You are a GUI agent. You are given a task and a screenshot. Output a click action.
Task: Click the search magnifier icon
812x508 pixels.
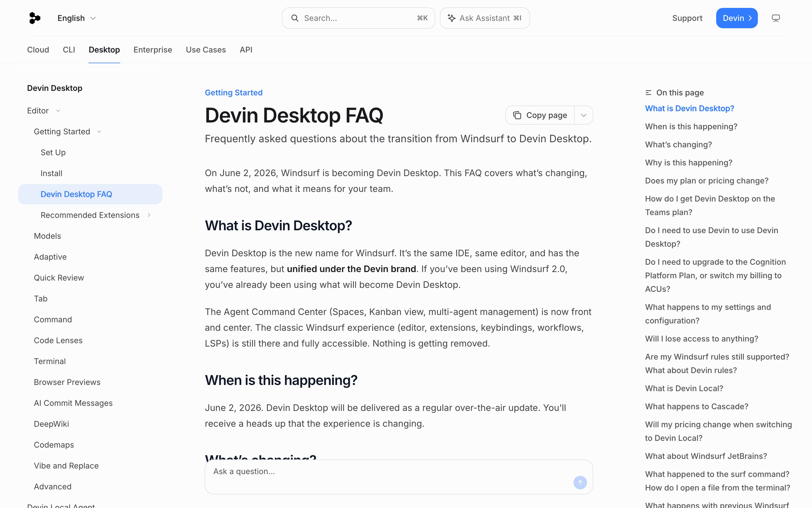pyautogui.click(x=295, y=18)
